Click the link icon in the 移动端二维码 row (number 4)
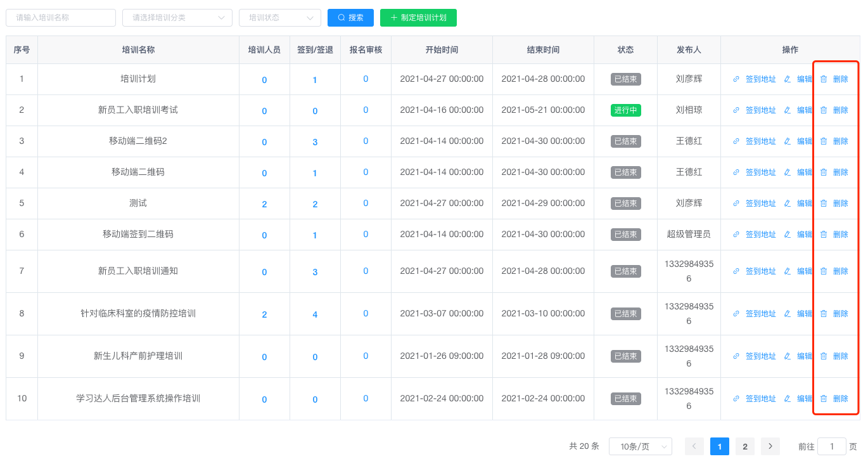 point(736,172)
